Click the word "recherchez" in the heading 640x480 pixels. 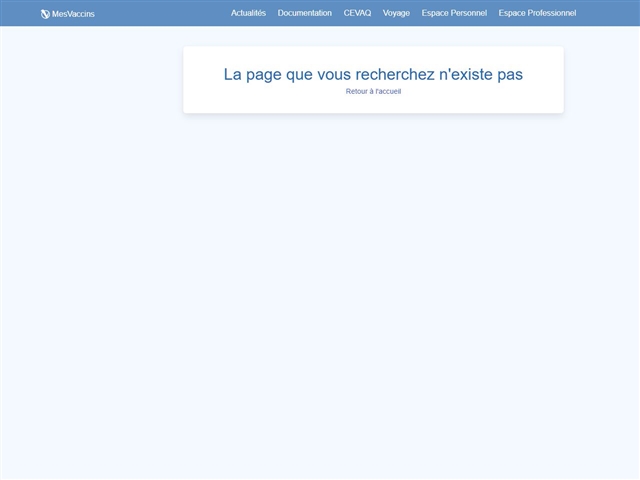[395, 74]
